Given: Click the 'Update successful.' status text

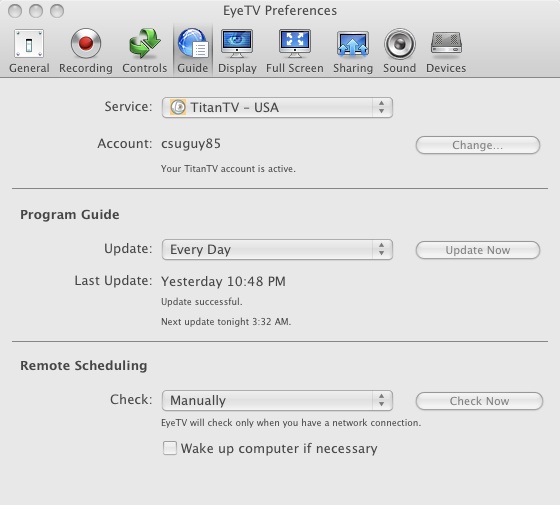Looking at the screenshot, I should tap(201, 302).
